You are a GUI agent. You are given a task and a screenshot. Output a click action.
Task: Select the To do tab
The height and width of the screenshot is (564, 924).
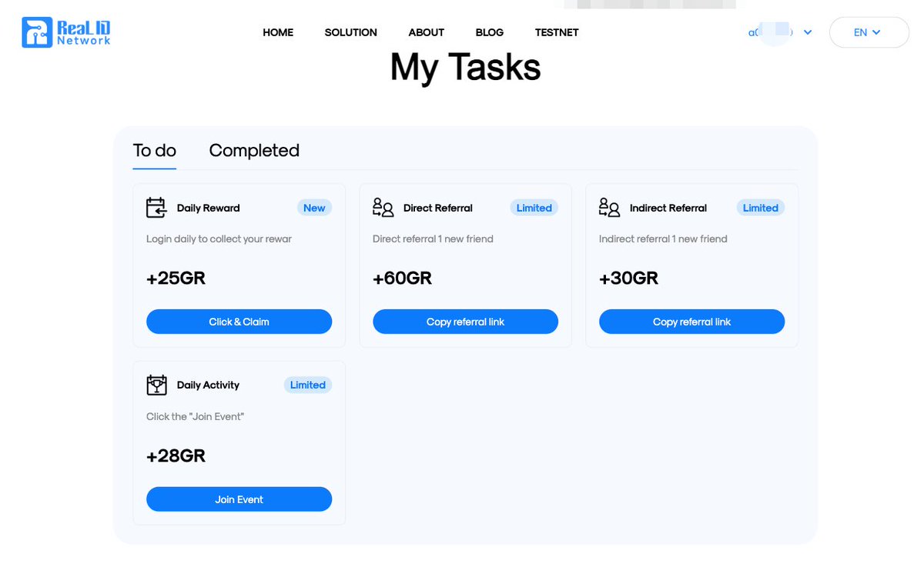[x=155, y=150]
